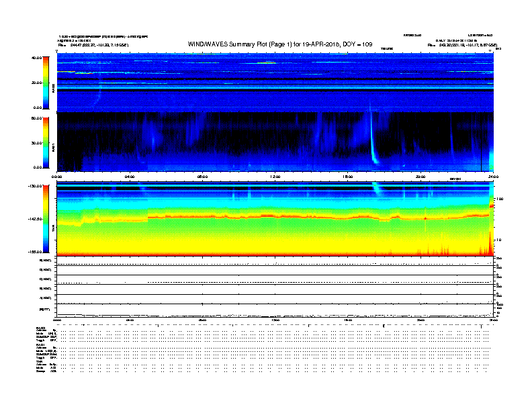Click the red spike at the TNR panel's right end

(x=490, y=242)
